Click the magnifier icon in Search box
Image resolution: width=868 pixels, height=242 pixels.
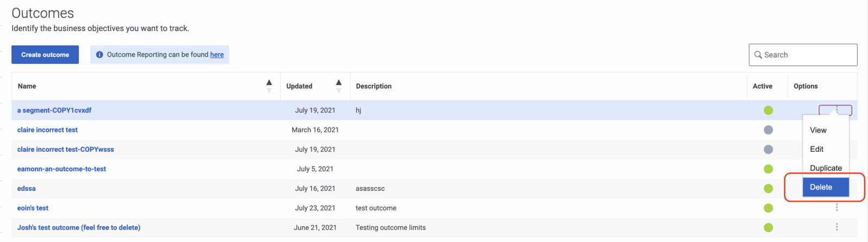[x=758, y=55]
